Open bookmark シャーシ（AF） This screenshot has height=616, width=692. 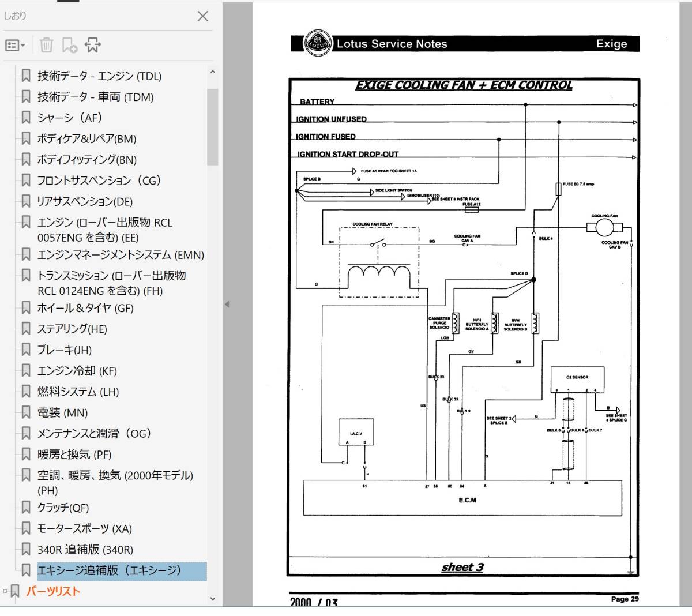click(x=70, y=118)
